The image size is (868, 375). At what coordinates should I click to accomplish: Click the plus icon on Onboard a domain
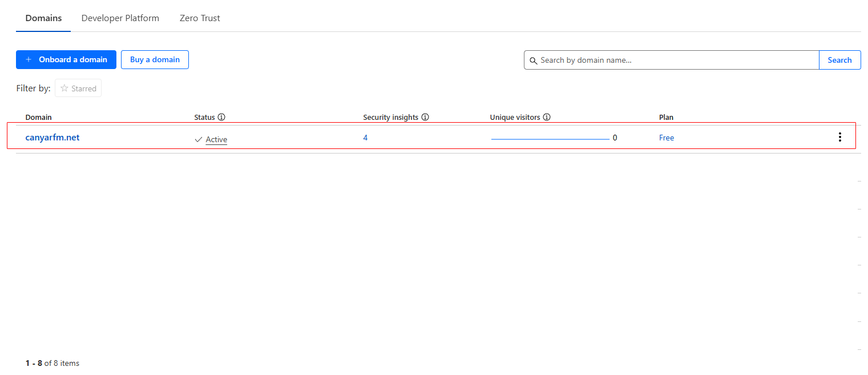(29, 59)
